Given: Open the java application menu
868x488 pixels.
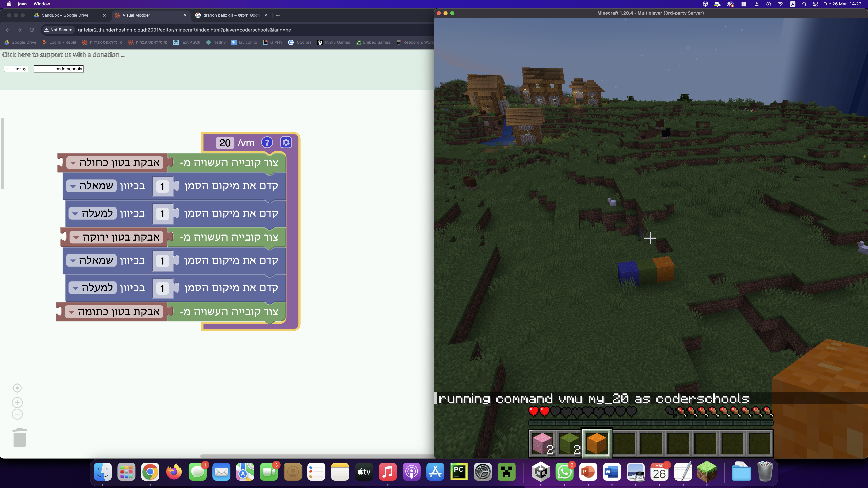Looking at the screenshot, I should 22,4.
